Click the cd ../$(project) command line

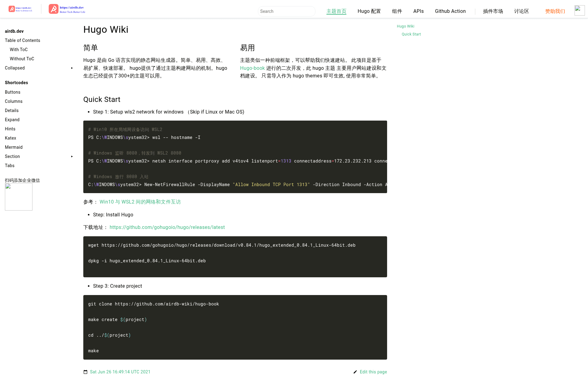click(109, 335)
